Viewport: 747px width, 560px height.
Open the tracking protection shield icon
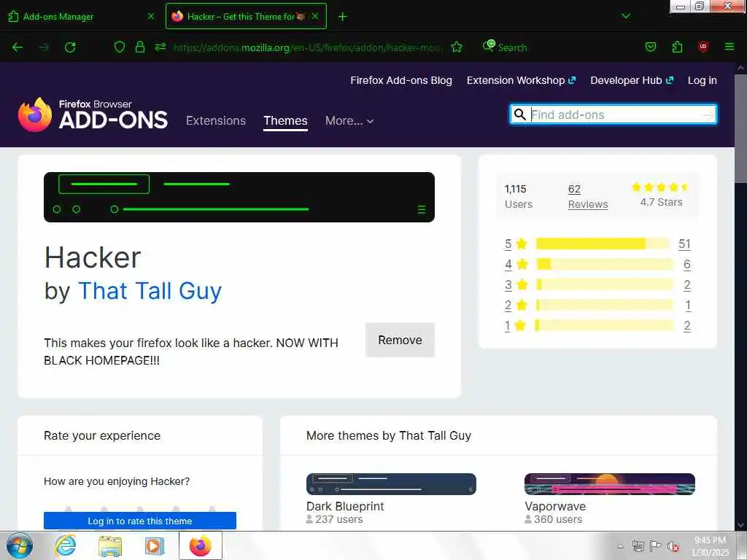[x=120, y=47]
